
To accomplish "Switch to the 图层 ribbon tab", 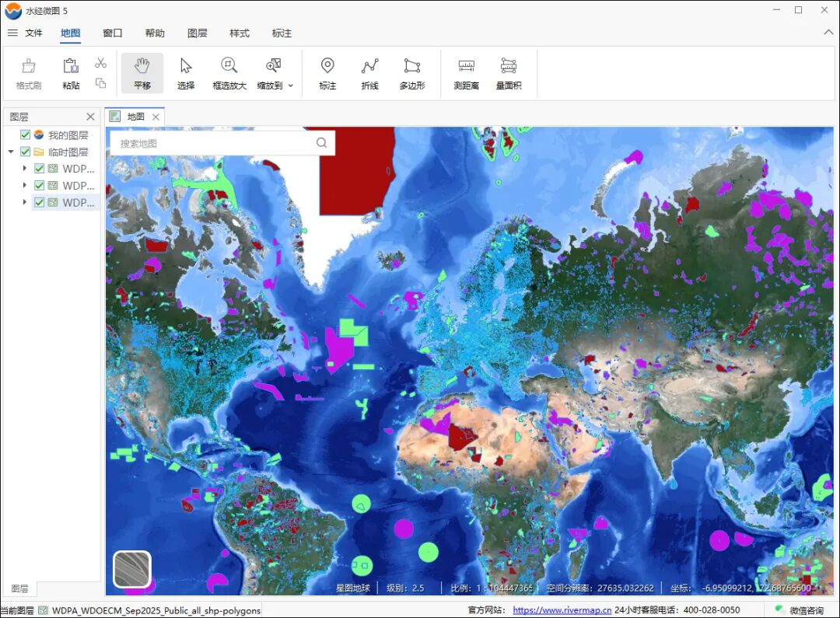I will [x=198, y=33].
